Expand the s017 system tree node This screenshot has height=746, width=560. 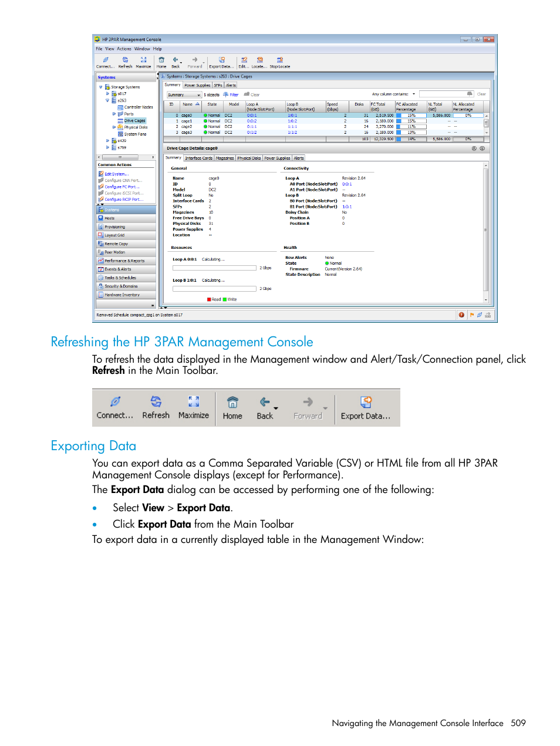pos(107,93)
